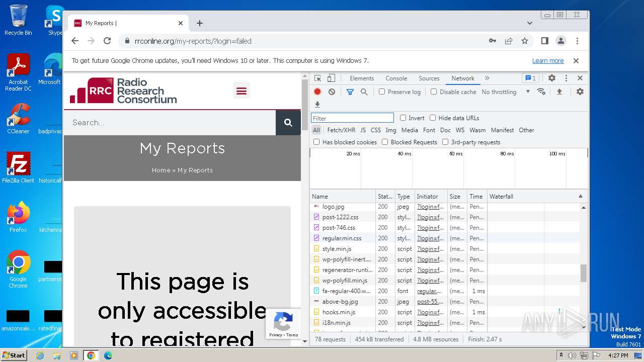Screen dimensions: 644x362
Task: Clear the network log
Action: (332, 92)
